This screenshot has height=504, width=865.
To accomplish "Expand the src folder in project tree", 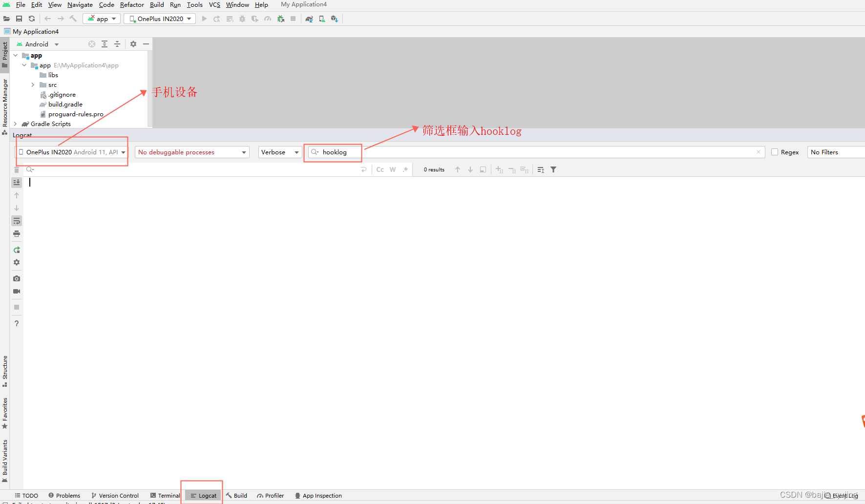I will pyautogui.click(x=33, y=85).
